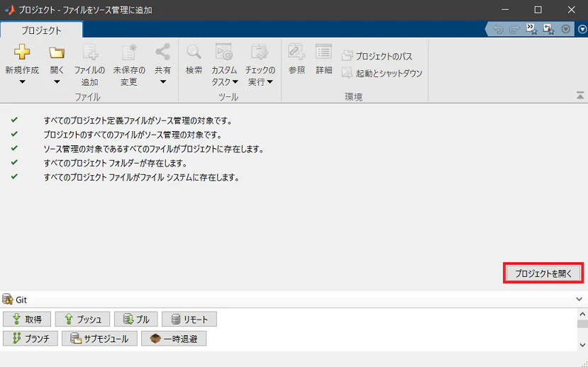Click the Git プッシュ button
The width and height of the screenshot is (588, 367).
(82, 319)
